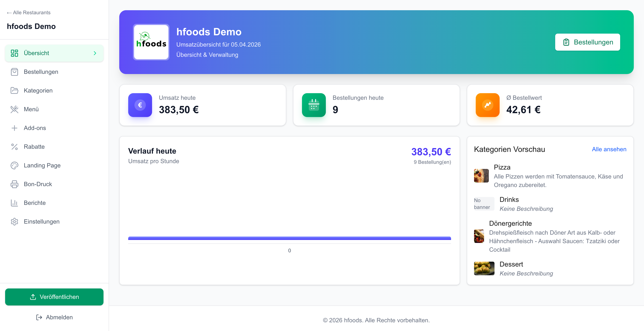Click the Einstellungen gear icon
644x331 pixels.
click(14, 221)
